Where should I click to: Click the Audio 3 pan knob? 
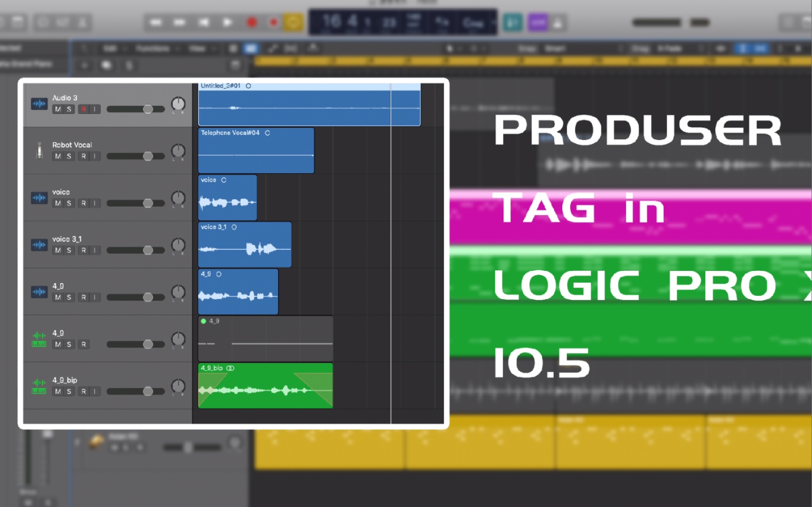[x=178, y=104]
